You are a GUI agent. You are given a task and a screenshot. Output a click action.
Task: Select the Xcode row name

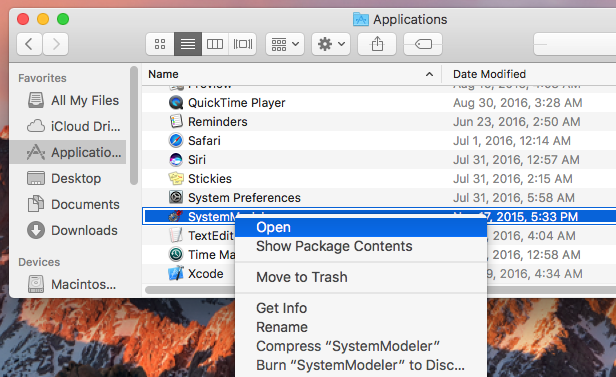tap(205, 274)
